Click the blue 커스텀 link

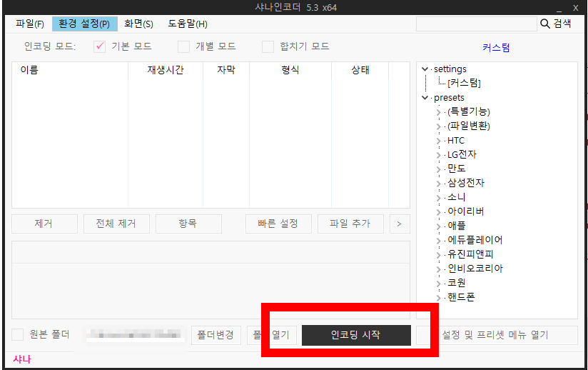[496, 48]
